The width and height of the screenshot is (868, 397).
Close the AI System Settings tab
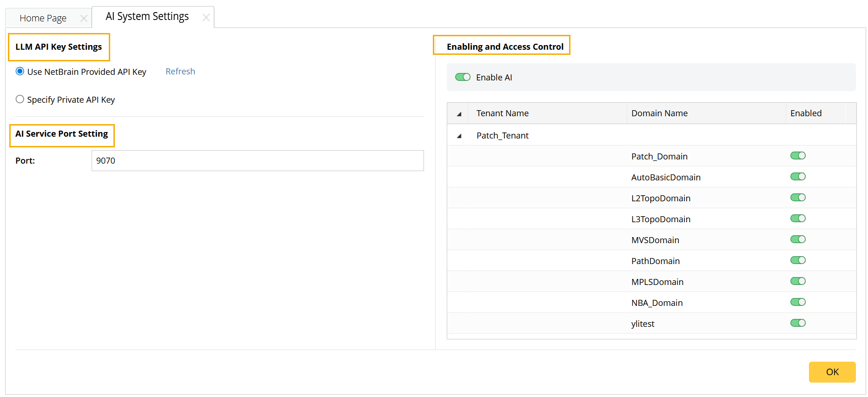click(206, 18)
